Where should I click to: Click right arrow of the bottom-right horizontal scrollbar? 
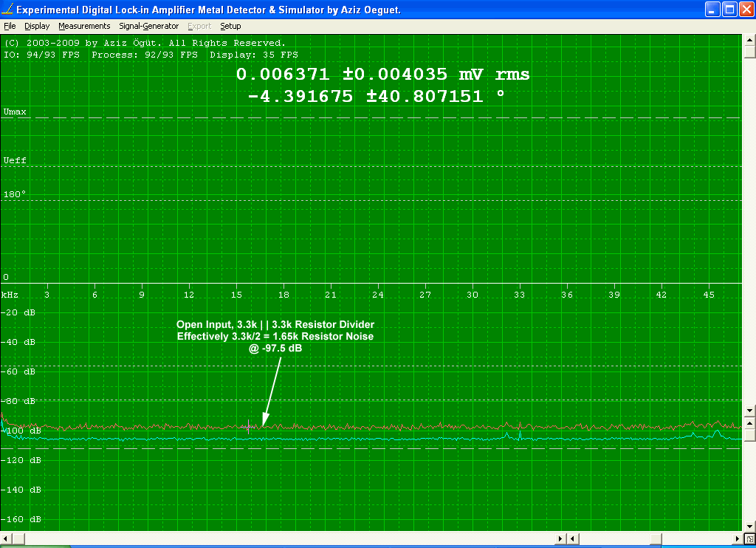click(x=737, y=538)
